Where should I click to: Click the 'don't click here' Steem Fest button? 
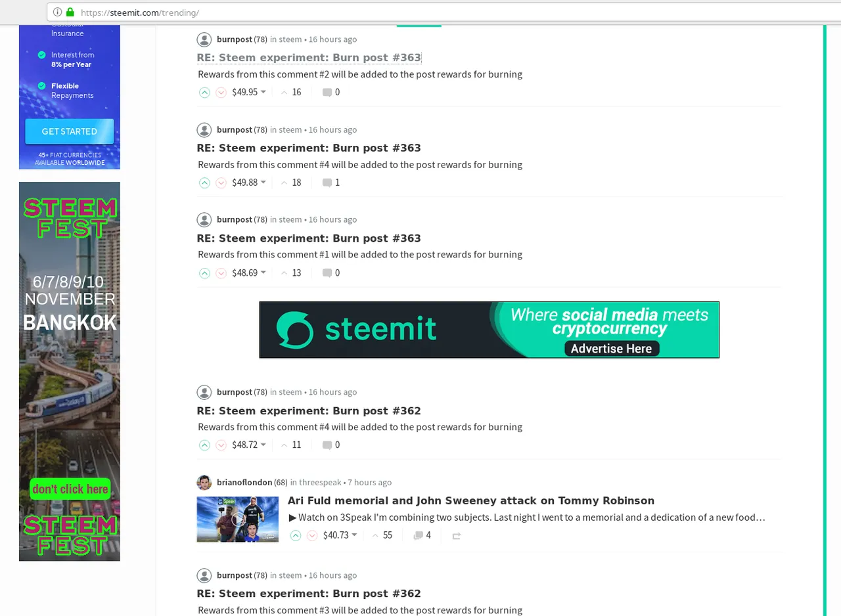[x=70, y=489]
